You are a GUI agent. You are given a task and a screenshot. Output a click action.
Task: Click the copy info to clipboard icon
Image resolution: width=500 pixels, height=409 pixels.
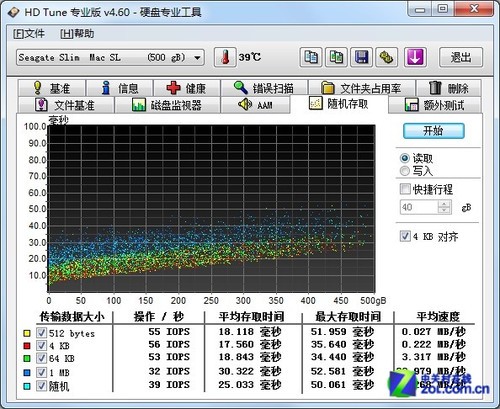[311, 57]
